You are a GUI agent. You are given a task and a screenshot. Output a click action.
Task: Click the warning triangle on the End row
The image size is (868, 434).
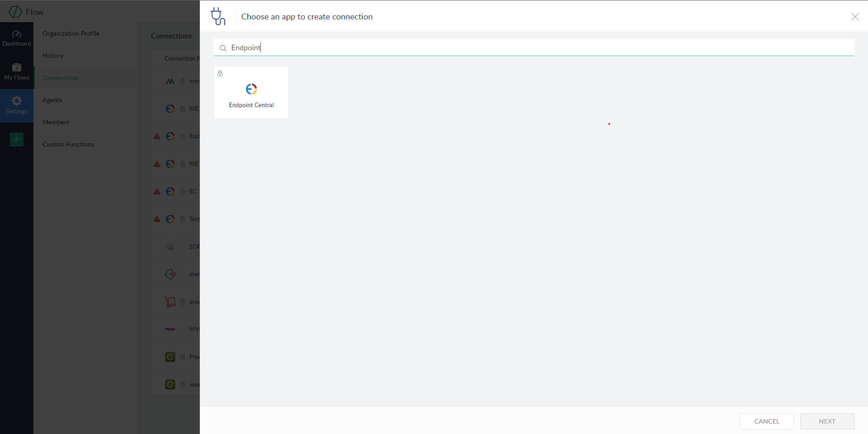tap(157, 136)
